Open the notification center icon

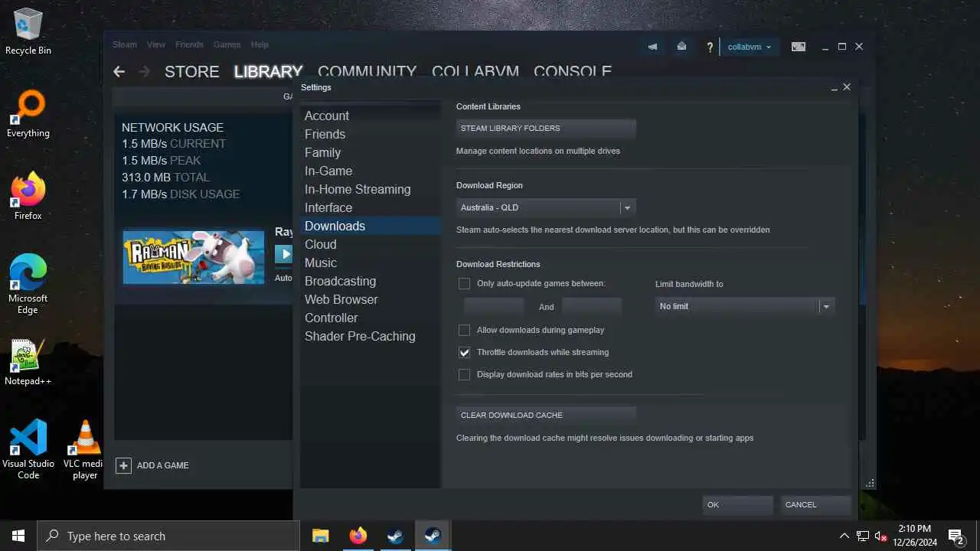(956, 536)
